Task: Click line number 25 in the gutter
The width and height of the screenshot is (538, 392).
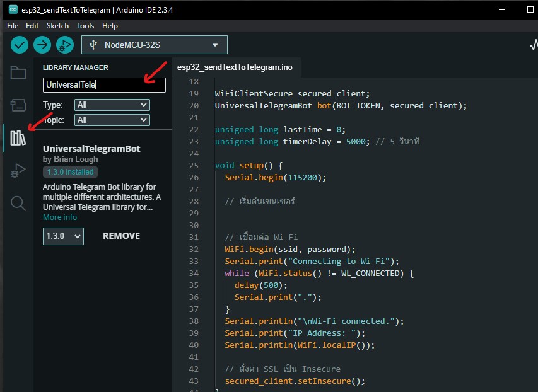Action: point(194,165)
